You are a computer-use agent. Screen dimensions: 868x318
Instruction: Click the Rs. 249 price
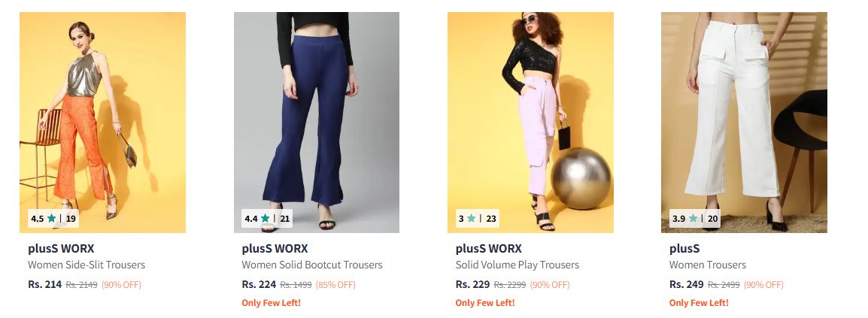687,285
